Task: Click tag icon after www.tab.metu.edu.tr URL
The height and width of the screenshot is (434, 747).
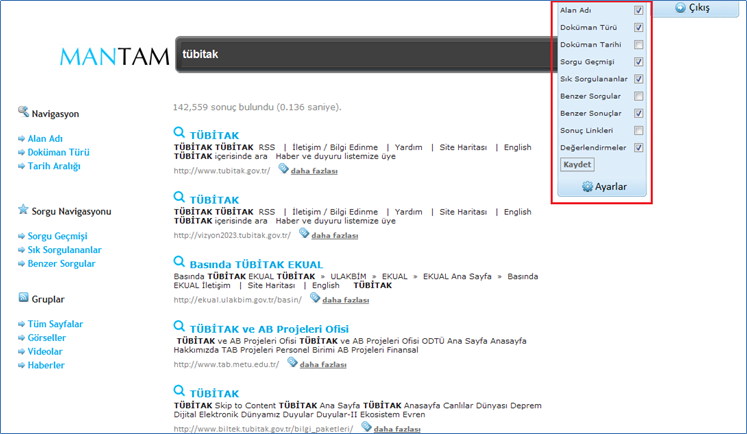Action: tap(293, 362)
